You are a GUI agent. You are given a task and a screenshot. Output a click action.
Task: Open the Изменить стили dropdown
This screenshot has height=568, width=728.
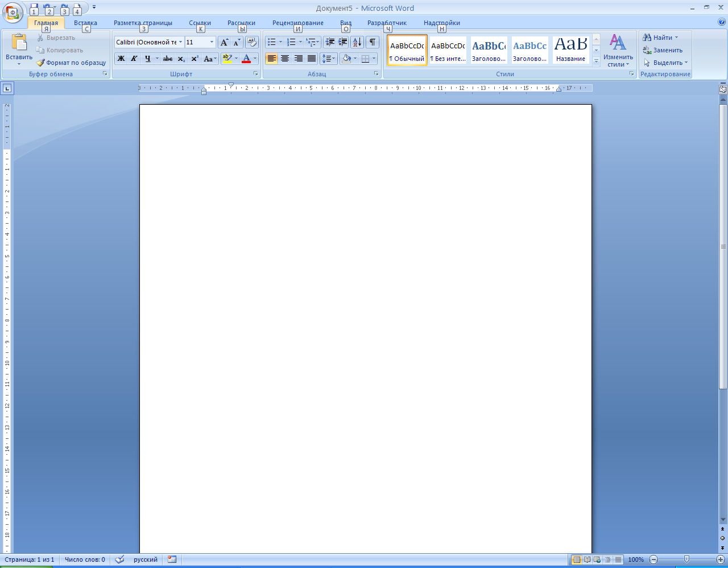(618, 51)
